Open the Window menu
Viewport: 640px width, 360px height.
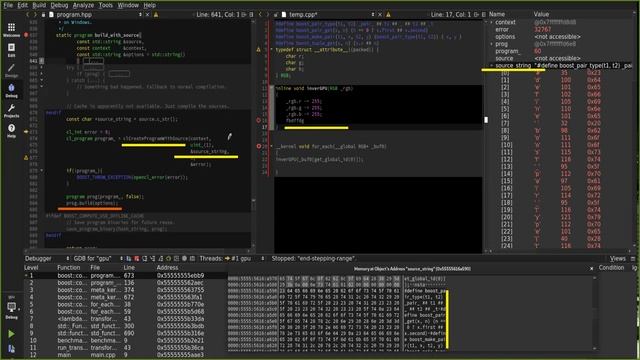click(x=128, y=5)
